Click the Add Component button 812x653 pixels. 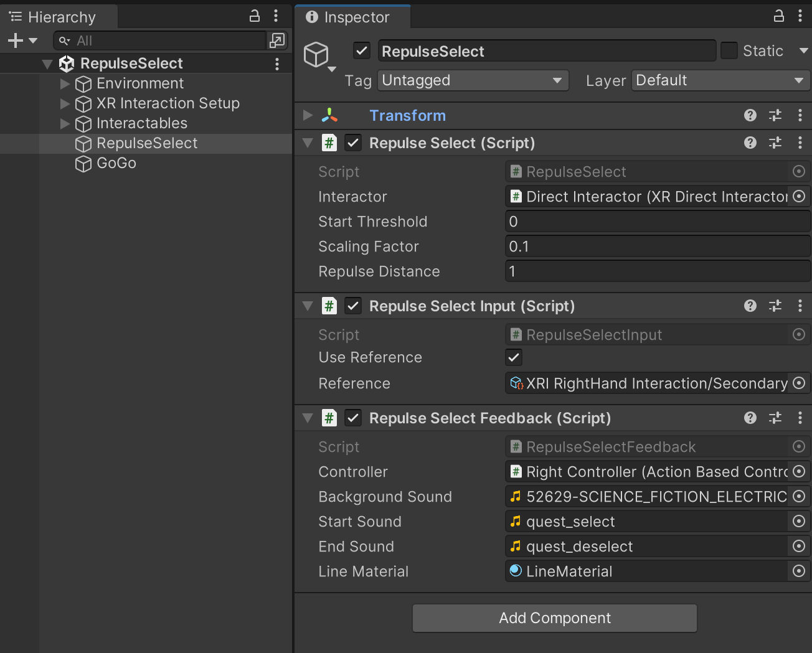[x=554, y=618]
